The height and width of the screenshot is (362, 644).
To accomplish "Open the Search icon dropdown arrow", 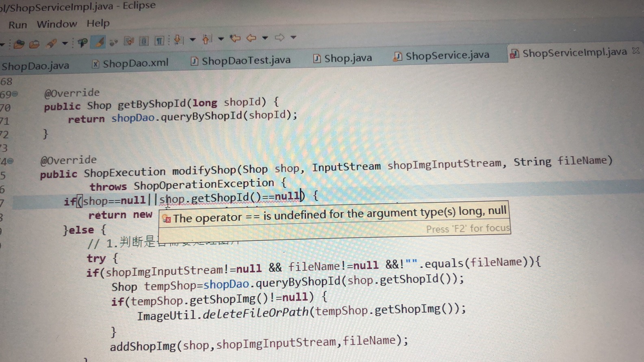I will point(65,43).
